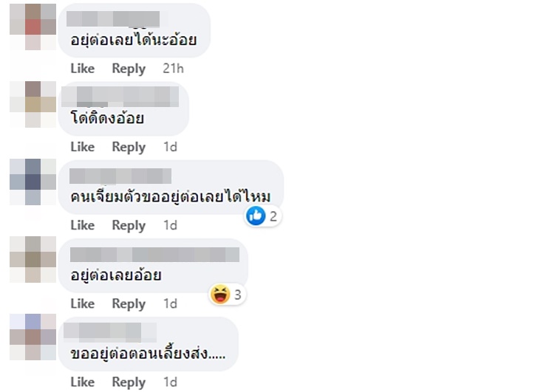Open the last commenter's avatar thumbnail
The width and height of the screenshot is (538, 392).
tap(33, 337)
